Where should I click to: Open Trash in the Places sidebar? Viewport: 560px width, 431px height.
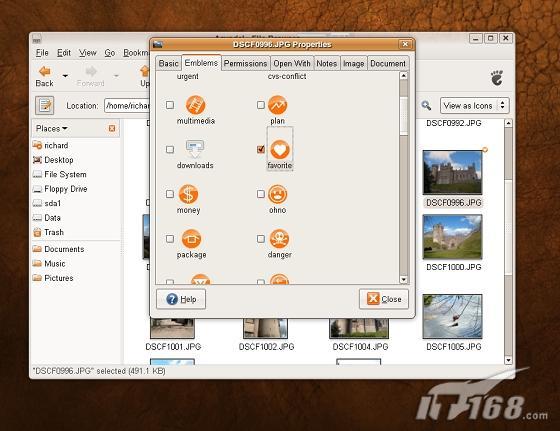48,232
